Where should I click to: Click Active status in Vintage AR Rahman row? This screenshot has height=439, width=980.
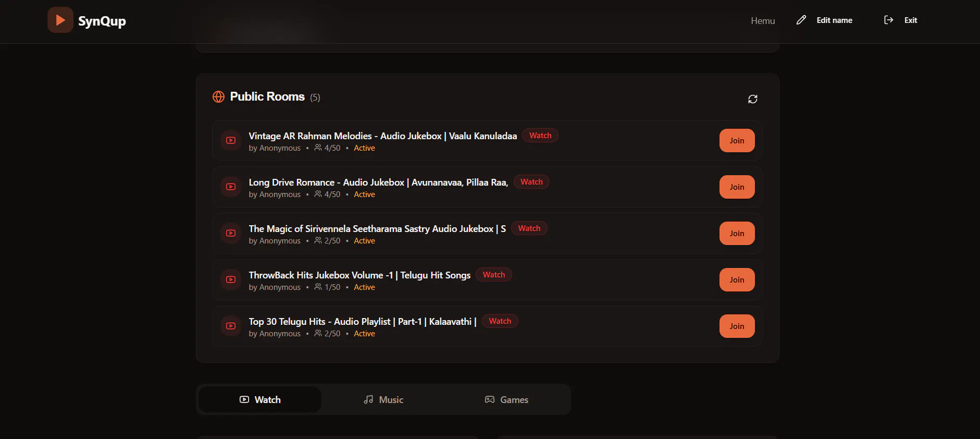click(364, 148)
